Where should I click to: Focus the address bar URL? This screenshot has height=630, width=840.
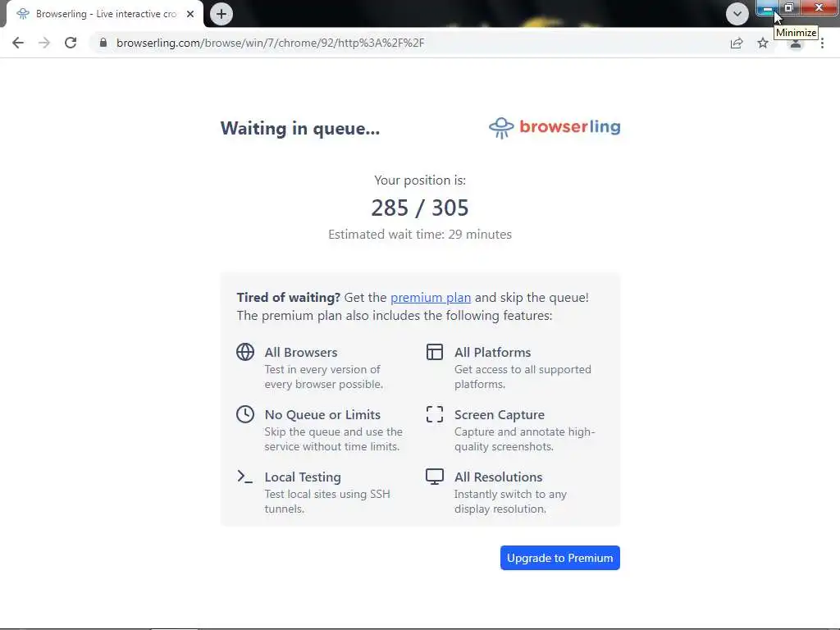coord(270,43)
